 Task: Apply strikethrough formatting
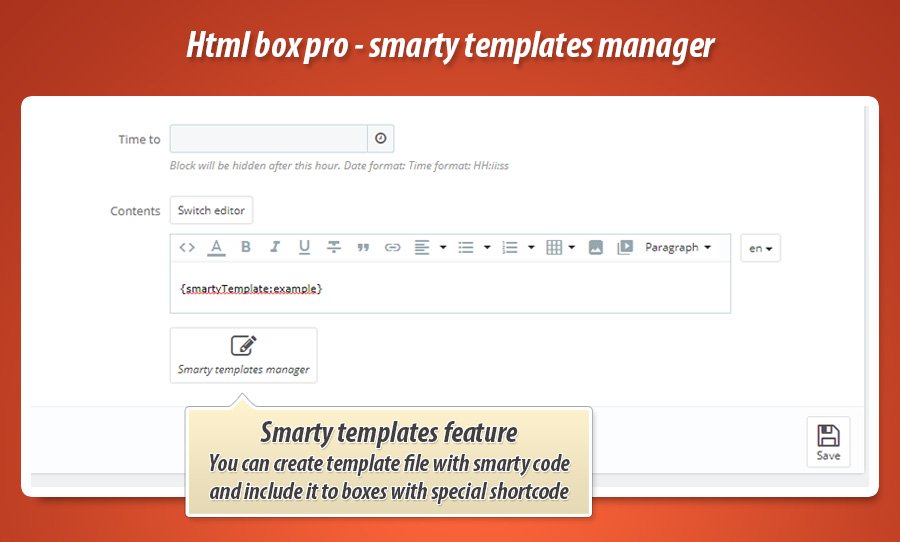(333, 247)
